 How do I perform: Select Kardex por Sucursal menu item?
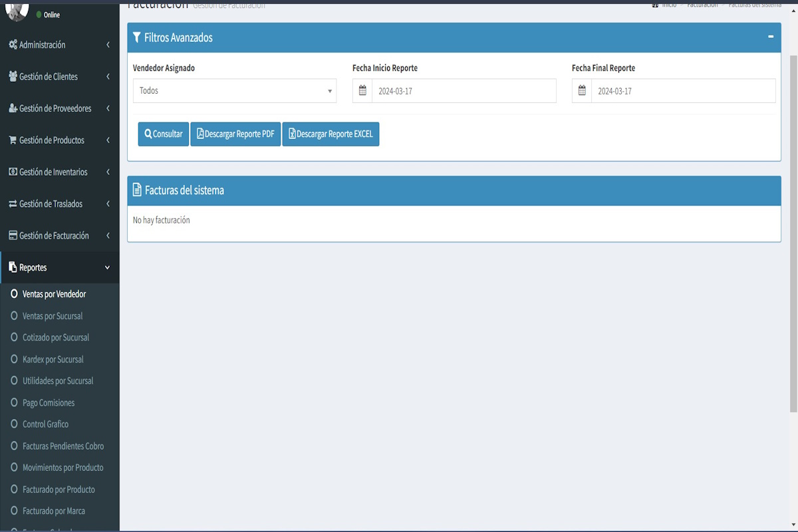pyautogui.click(x=53, y=360)
